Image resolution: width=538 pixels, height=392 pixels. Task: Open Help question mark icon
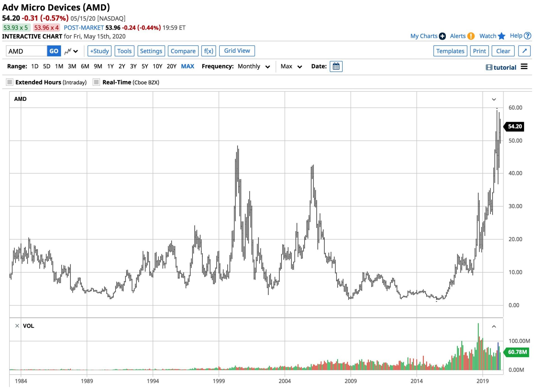coord(527,36)
